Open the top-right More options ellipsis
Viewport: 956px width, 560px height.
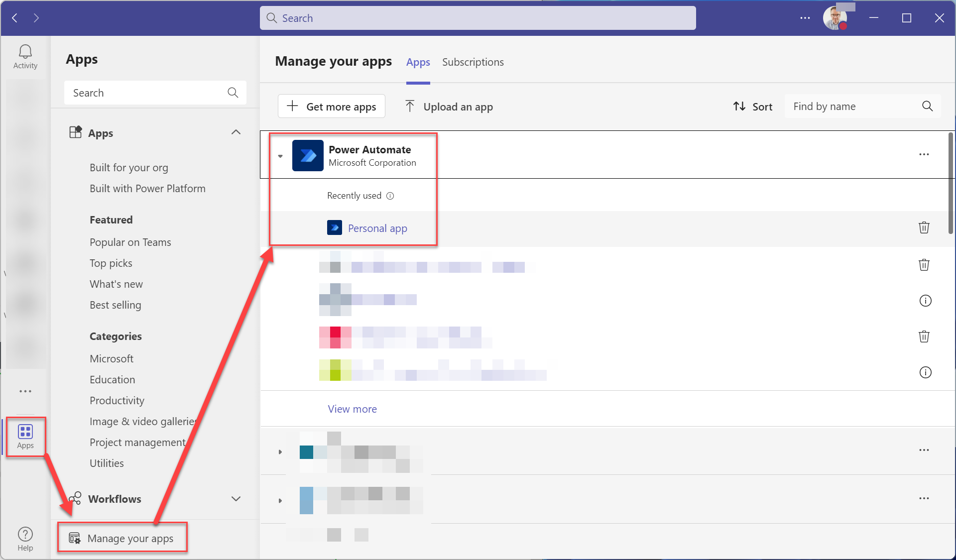(x=805, y=18)
